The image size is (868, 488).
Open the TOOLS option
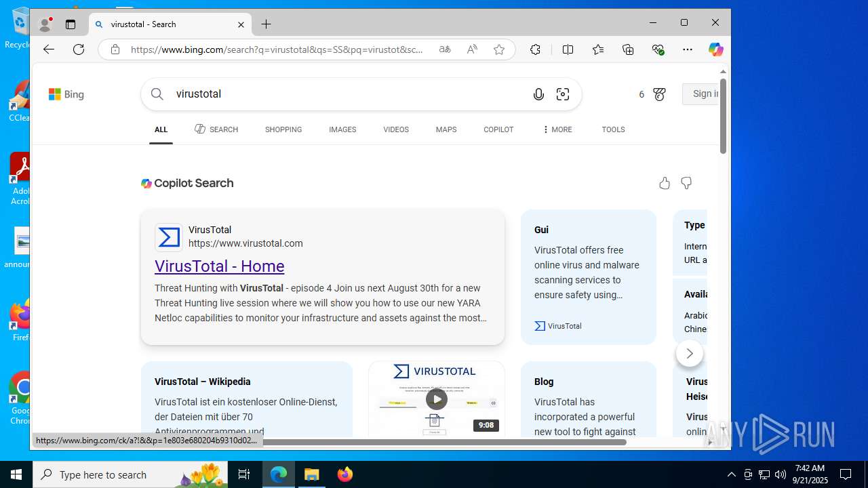point(613,129)
